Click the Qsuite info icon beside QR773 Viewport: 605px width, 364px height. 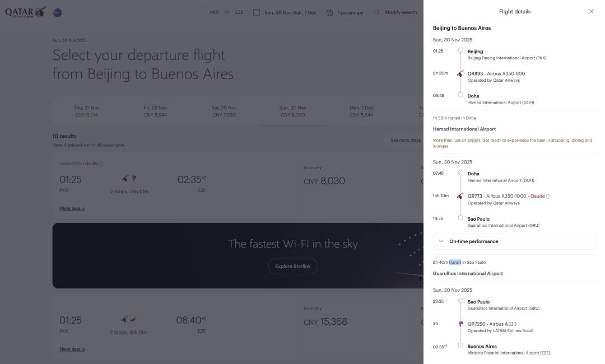coord(548,197)
